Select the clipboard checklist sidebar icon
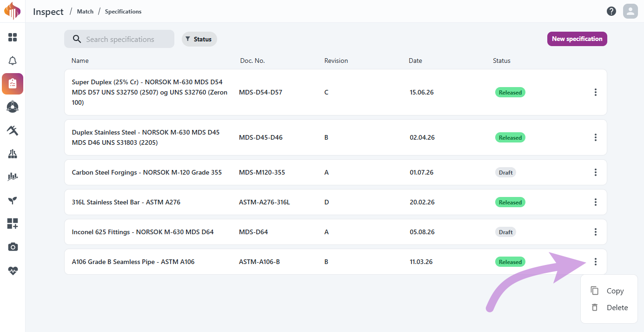 pyautogui.click(x=13, y=84)
